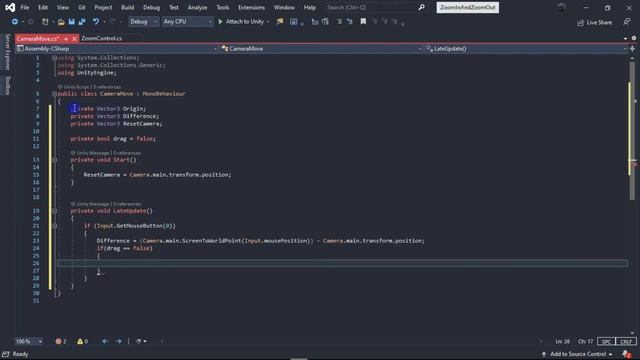Navigate to previous issue with the left arrow
Image resolution: width=640 pixels, height=360 pixels.
(x=105, y=341)
